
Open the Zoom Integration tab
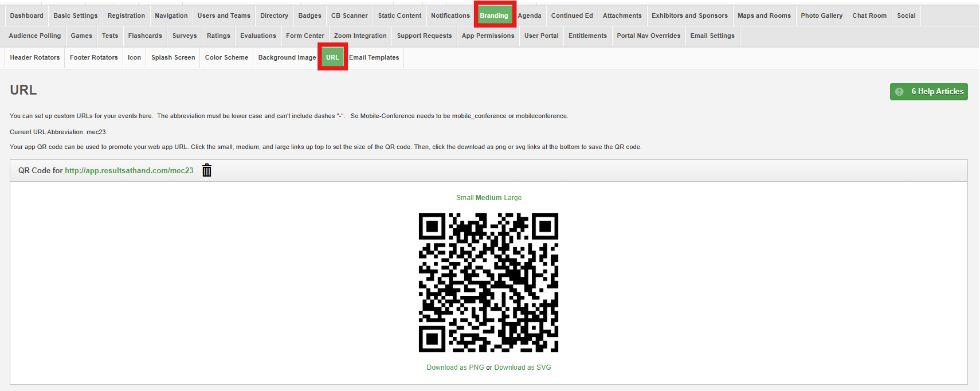point(360,36)
